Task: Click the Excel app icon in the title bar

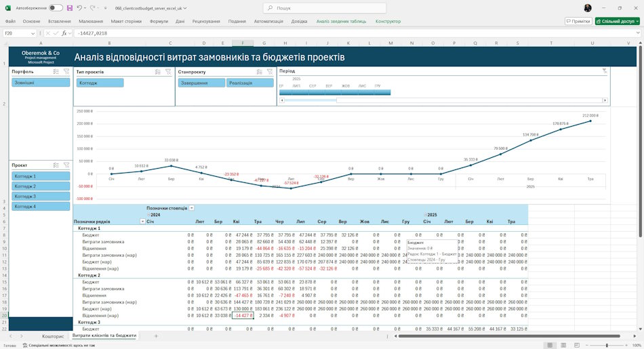Action: [x=8, y=8]
